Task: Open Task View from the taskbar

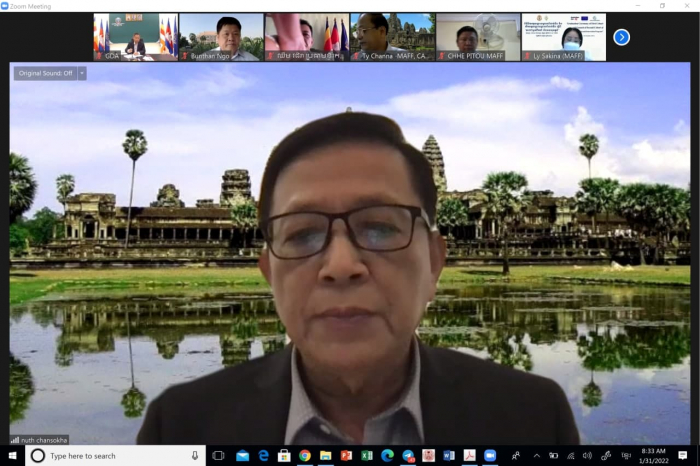Action: click(x=219, y=456)
